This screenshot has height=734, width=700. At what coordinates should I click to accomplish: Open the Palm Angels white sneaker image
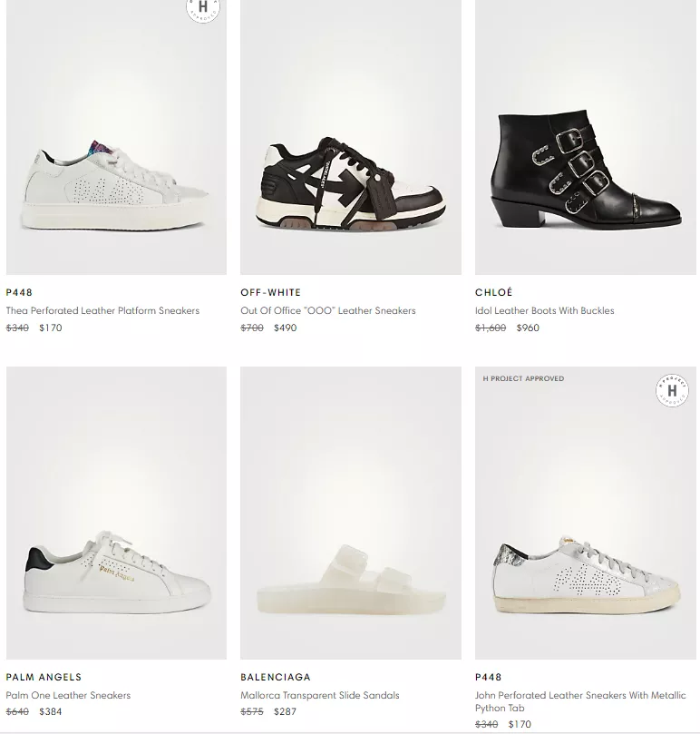[x=116, y=513]
